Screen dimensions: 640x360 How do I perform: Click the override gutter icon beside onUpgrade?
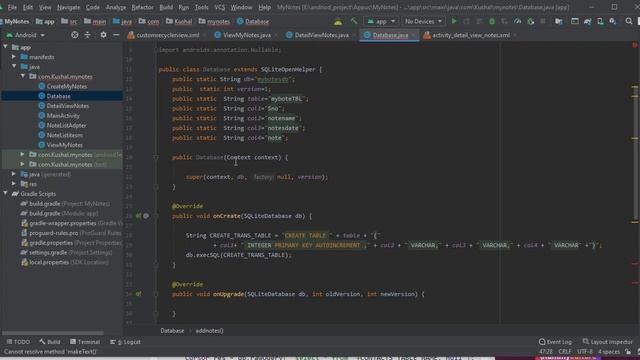[138, 294]
